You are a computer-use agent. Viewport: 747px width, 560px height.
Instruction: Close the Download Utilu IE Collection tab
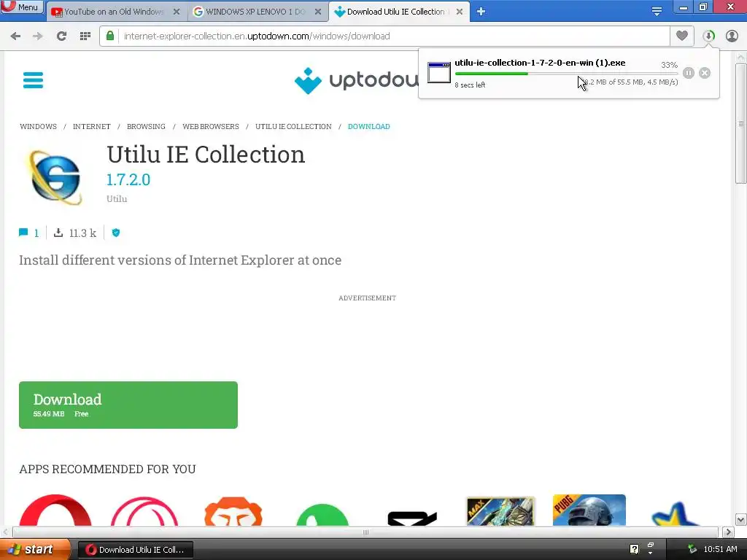pos(460,12)
